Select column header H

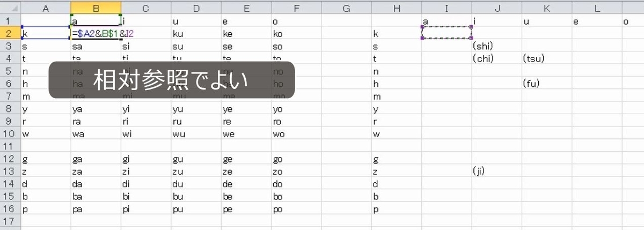click(x=397, y=8)
